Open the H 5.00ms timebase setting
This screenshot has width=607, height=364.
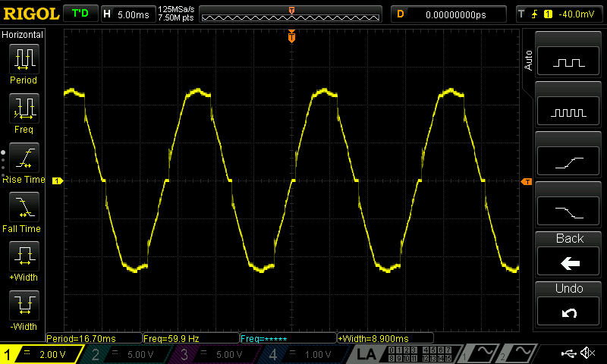pos(127,14)
